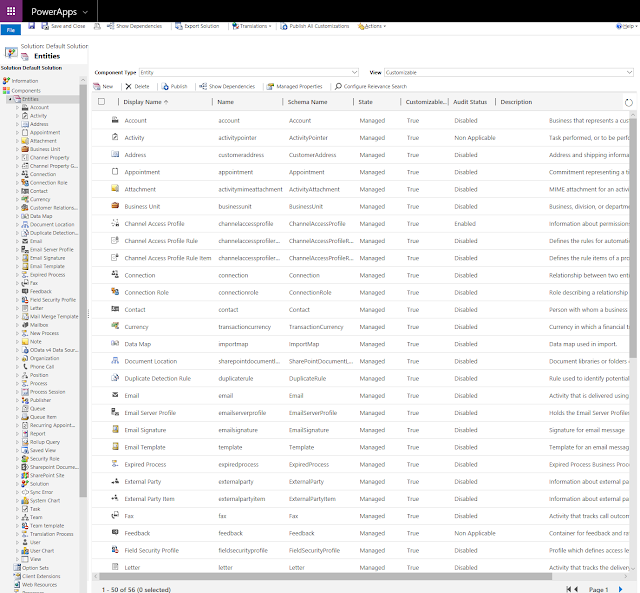Screen dimensions: 640x593
Task: Go to the first page arrow
Action: (568, 589)
